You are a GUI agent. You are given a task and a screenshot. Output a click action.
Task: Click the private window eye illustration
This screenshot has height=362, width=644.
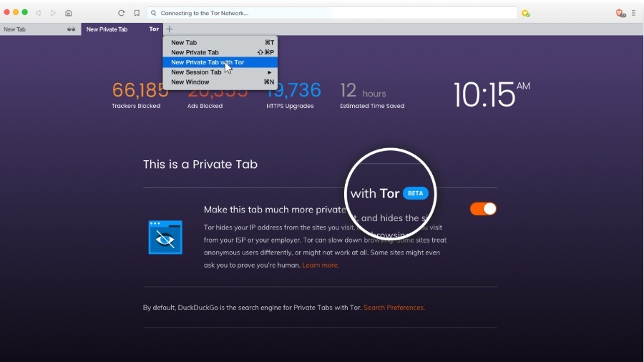click(x=165, y=238)
